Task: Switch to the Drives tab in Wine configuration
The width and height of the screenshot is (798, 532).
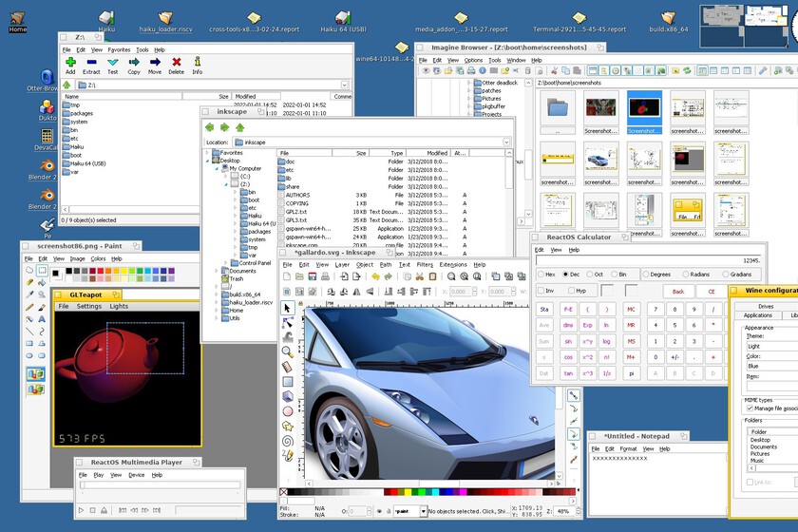Action: click(766, 307)
